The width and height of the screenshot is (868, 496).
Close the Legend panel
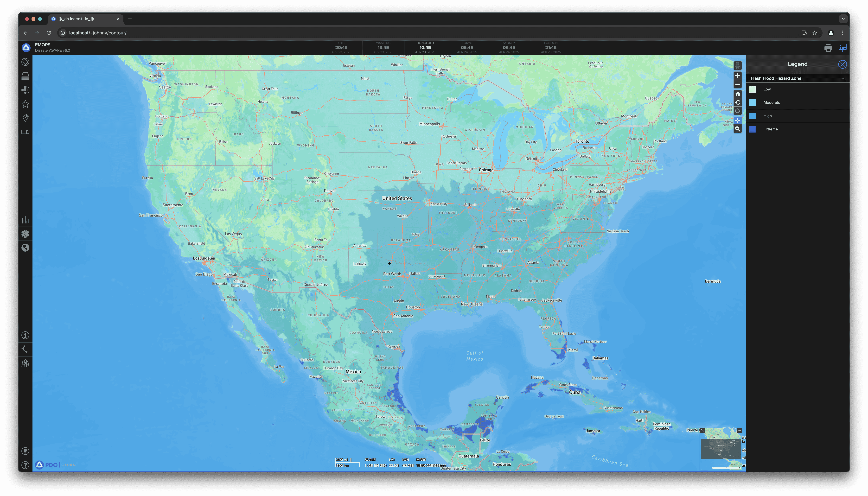842,64
